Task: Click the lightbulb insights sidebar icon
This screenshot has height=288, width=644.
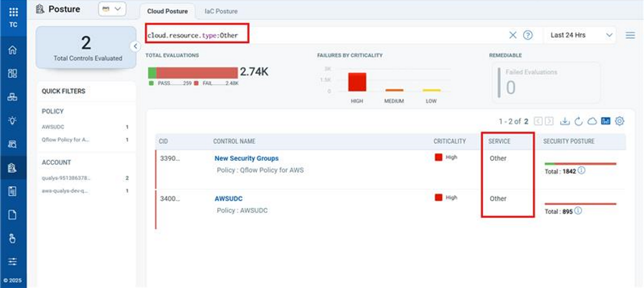Action: pyautogui.click(x=13, y=120)
